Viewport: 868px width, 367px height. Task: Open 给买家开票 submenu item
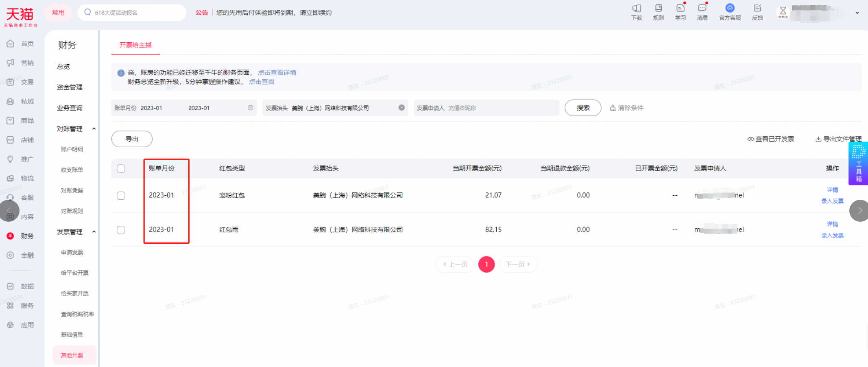tap(75, 294)
